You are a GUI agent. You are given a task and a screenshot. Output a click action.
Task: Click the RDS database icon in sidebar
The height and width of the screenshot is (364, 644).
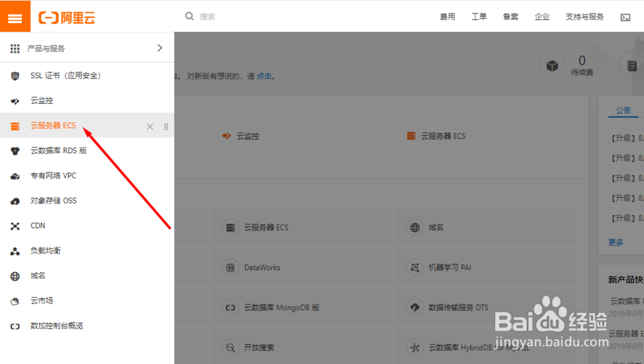15,151
